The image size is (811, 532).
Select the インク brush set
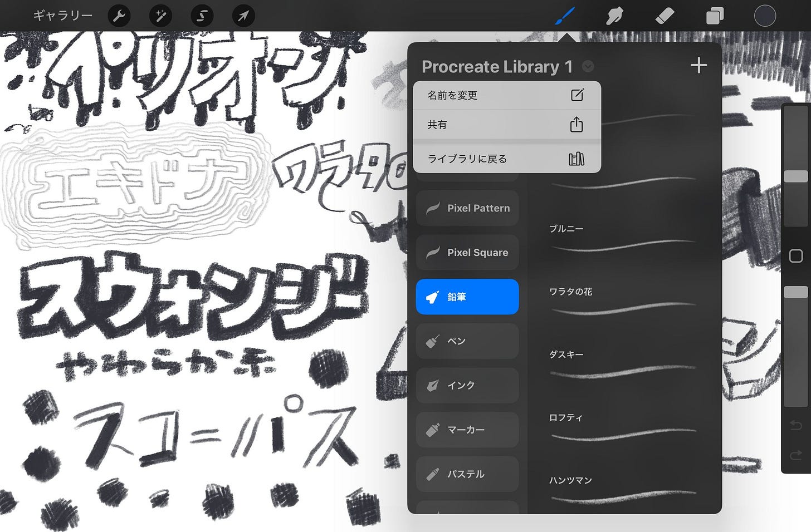(x=467, y=386)
